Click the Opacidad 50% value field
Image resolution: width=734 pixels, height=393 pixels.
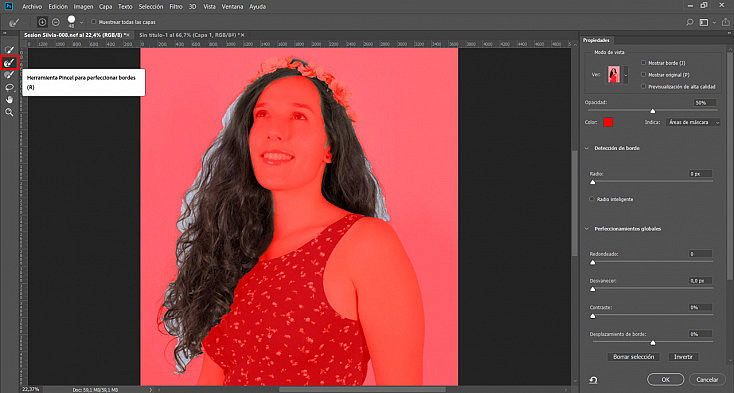(x=705, y=102)
